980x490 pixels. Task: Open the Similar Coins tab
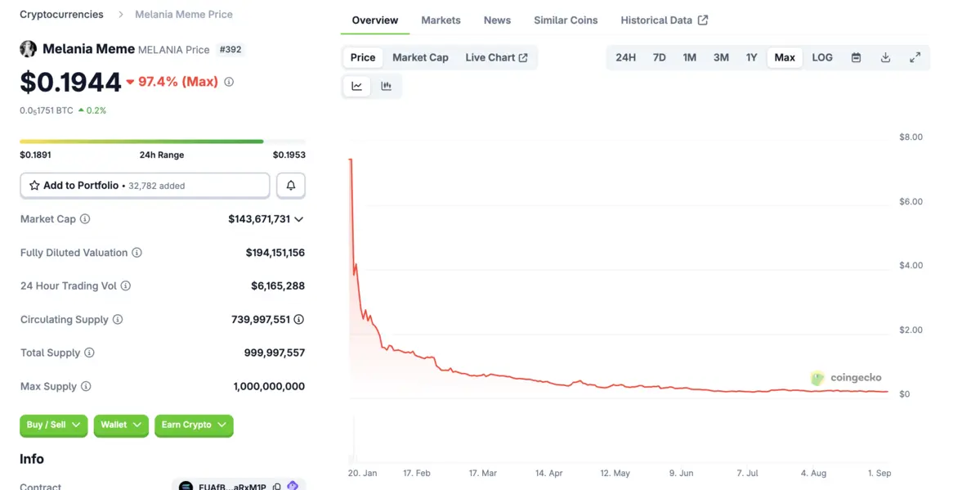pos(566,20)
